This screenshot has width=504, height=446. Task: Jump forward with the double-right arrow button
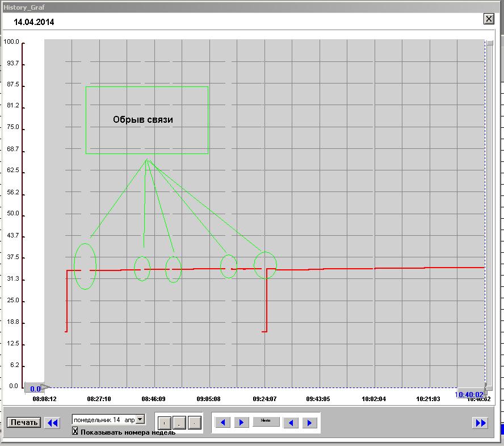[x=480, y=423]
